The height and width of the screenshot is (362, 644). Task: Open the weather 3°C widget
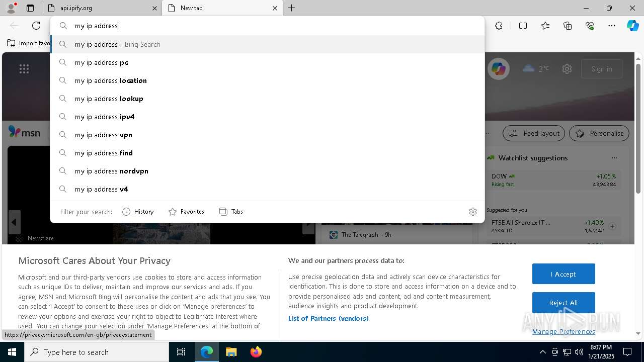click(x=536, y=69)
